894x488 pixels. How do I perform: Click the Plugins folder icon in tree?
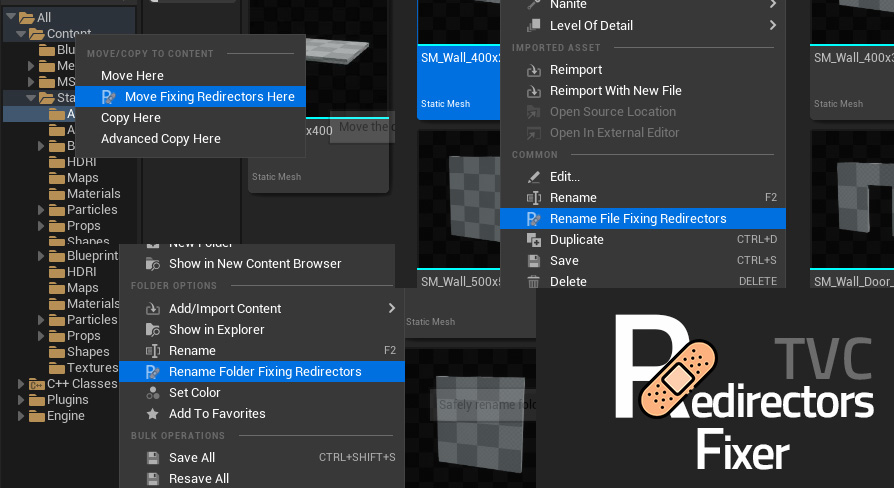tap(36, 400)
